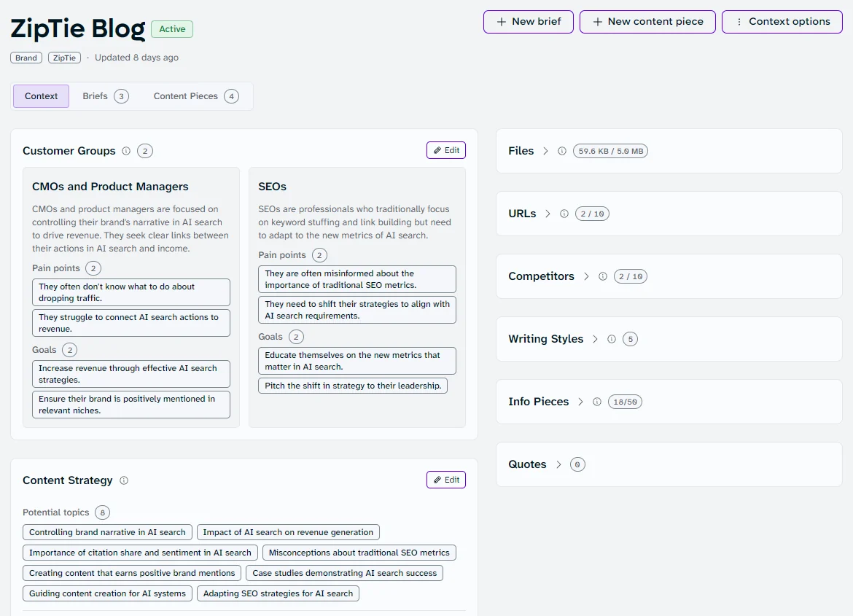Image resolution: width=853 pixels, height=616 pixels.
Task: Click the Info Pieces 18/50 badge
Action: click(625, 402)
